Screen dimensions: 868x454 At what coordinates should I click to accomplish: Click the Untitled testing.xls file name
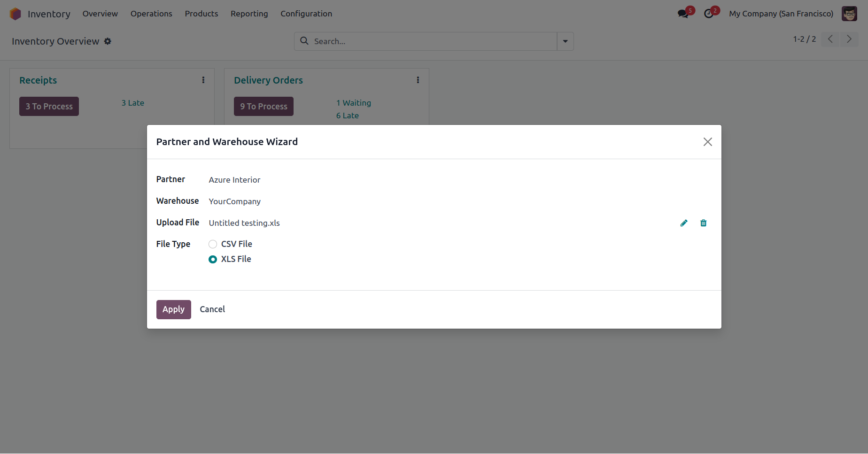click(244, 223)
